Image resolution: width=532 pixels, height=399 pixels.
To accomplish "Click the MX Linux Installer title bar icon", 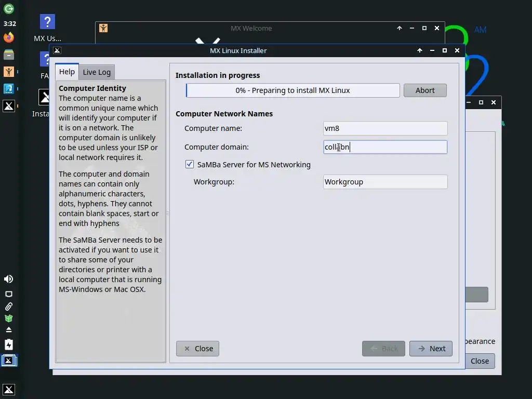I will click(57, 50).
